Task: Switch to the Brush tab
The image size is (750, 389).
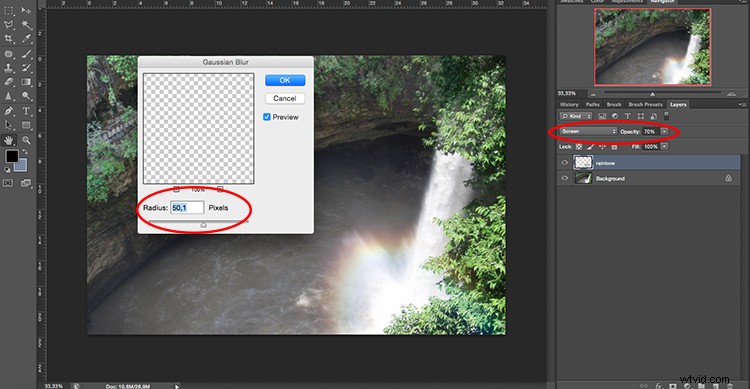Action: point(614,104)
